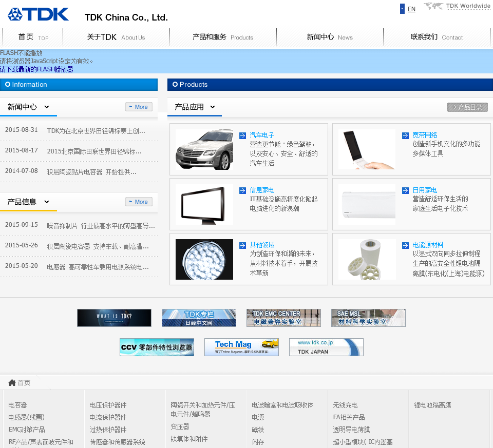
Task: Open the 产品目录 button
Action: (x=467, y=107)
